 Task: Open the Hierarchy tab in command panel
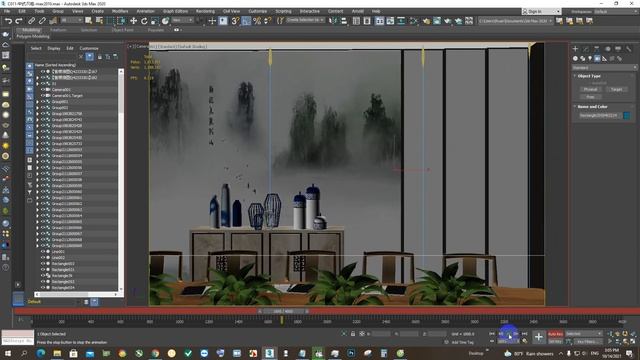[x=597, y=49]
